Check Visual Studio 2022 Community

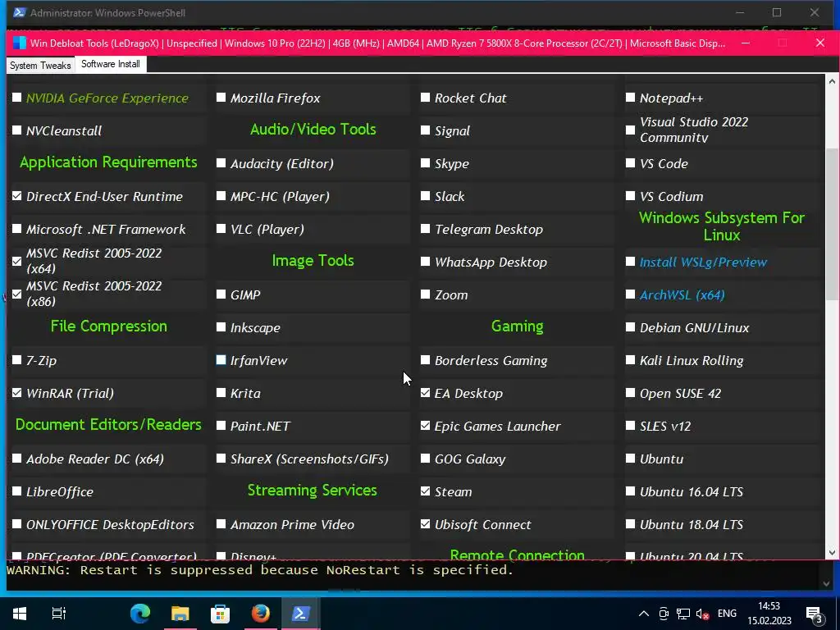tap(631, 130)
